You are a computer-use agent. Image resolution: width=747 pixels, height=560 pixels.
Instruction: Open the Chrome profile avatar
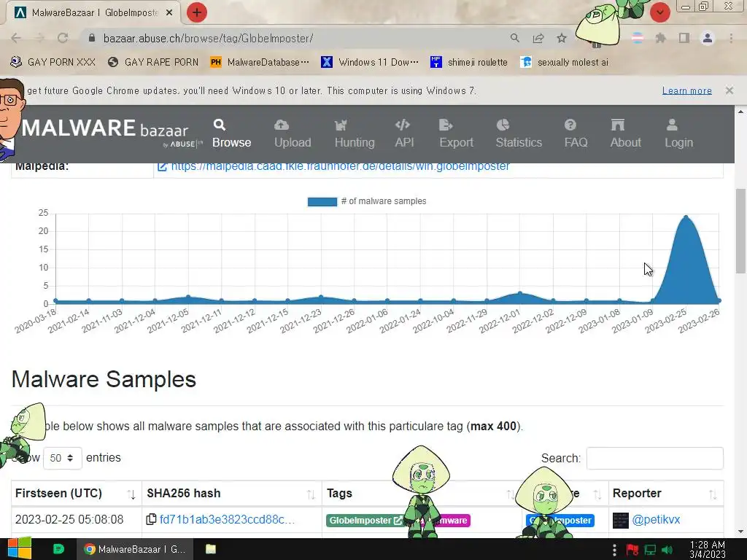click(708, 38)
